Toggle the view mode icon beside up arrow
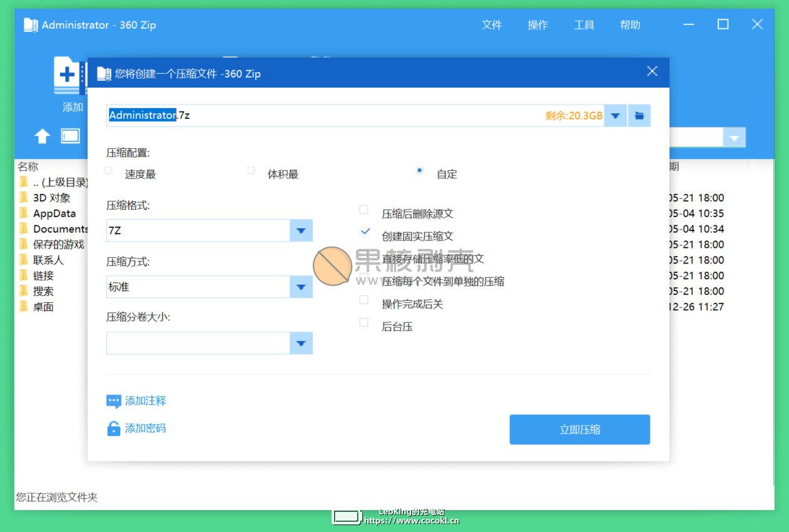This screenshot has width=789, height=532. point(70,136)
